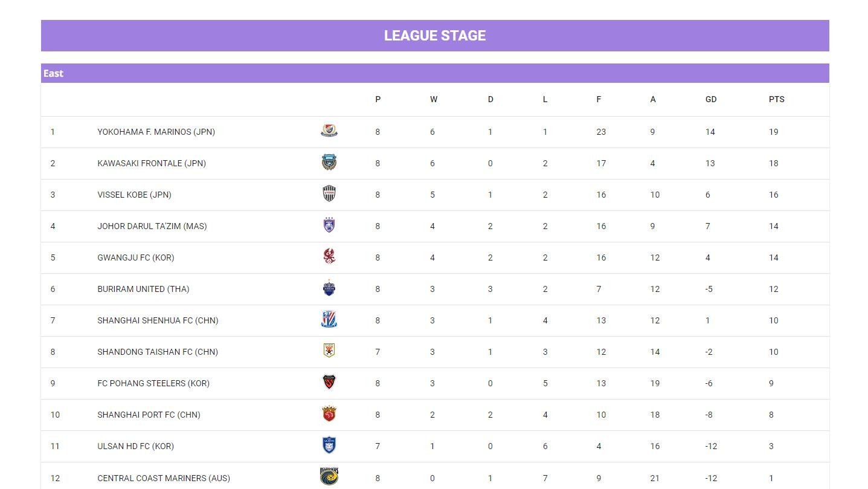Click the Shandong Taishan FC club crest

pos(329,351)
